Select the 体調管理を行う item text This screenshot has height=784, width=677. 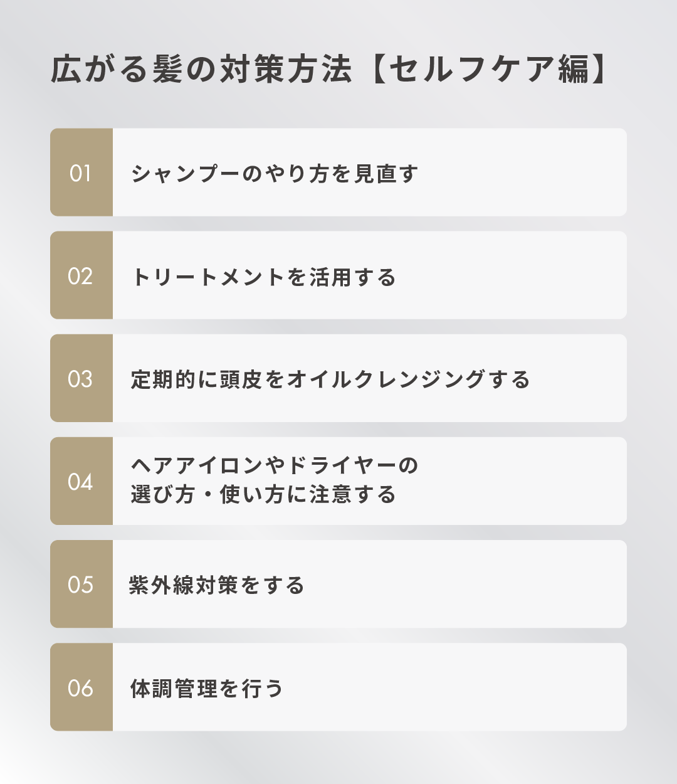207,688
